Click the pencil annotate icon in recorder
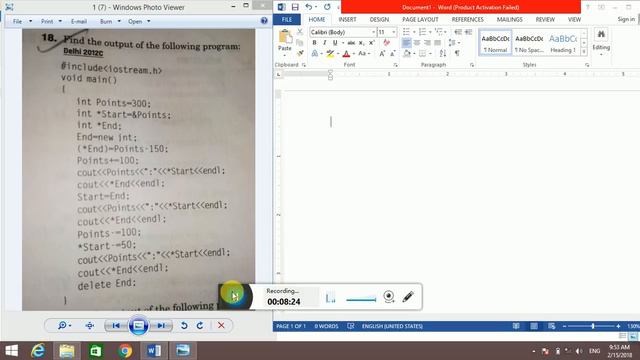Image resolution: width=640 pixels, height=360 pixels. (x=408, y=296)
